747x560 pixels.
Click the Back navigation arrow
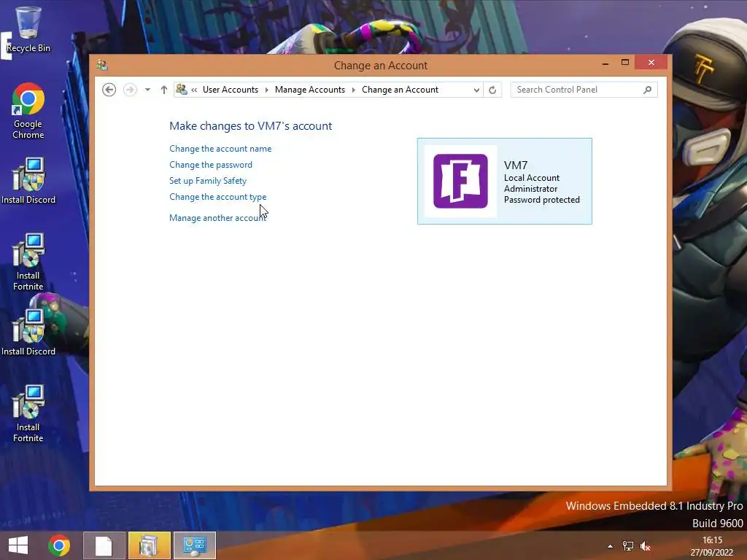click(x=109, y=90)
